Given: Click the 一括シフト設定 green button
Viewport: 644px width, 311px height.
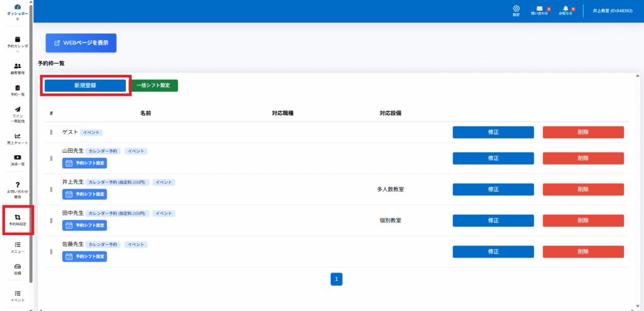Looking at the screenshot, I should 154,85.
